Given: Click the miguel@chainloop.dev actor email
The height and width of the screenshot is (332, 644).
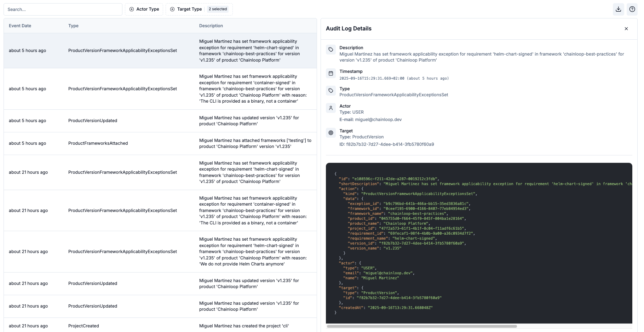Looking at the screenshot, I should [378, 120].
